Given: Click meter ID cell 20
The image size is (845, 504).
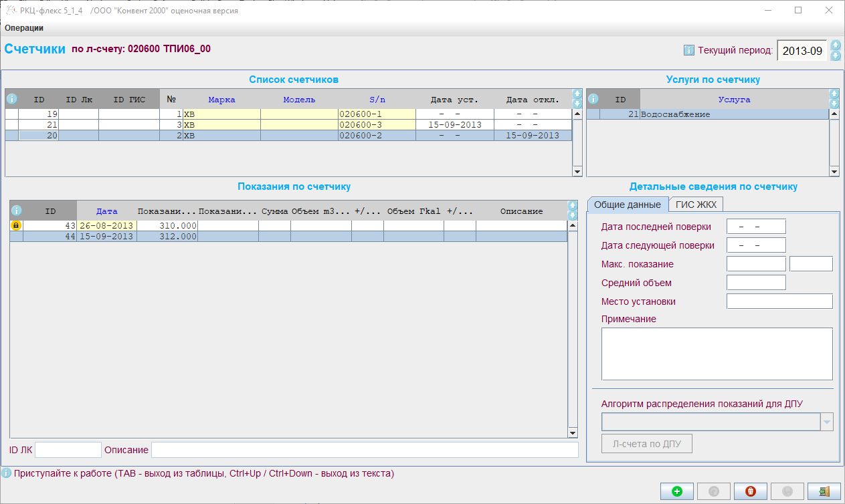Looking at the screenshot, I should click(x=39, y=136).
